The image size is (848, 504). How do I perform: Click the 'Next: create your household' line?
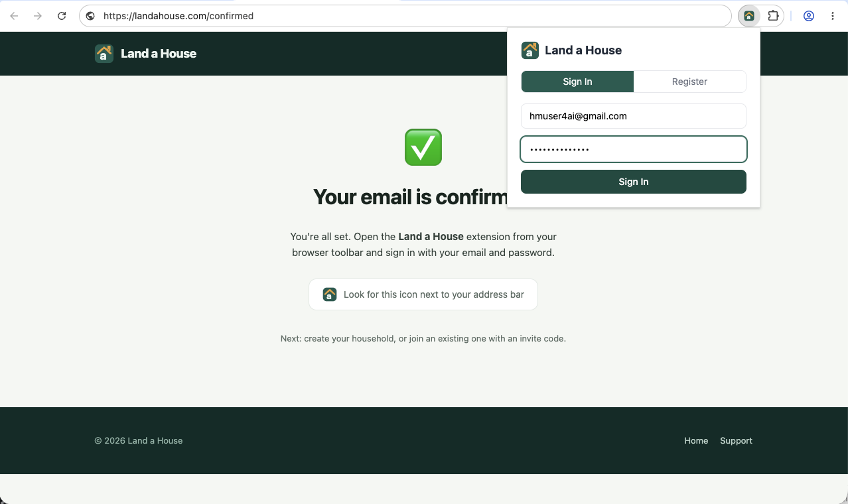coord(423,338)
